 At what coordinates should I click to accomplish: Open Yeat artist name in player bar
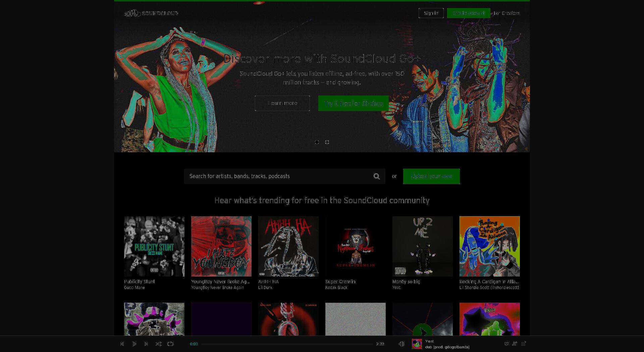point(429,341)
